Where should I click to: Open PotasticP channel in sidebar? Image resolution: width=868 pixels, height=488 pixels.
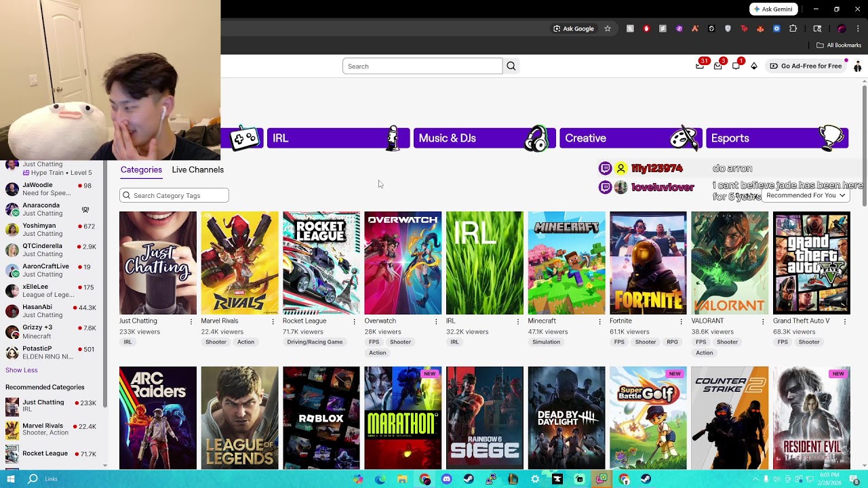coord(53,352)
